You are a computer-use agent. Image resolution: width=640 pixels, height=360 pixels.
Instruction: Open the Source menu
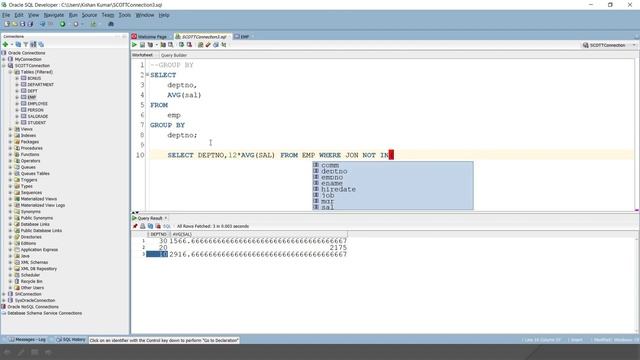[x=89, y=15]
